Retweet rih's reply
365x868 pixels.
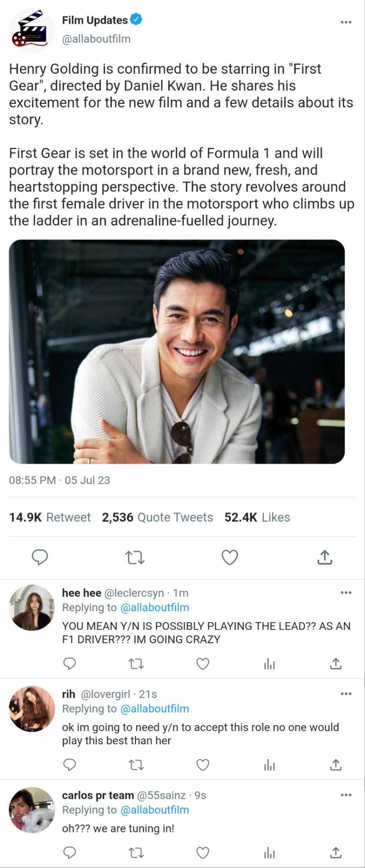(x=136, y=765)
